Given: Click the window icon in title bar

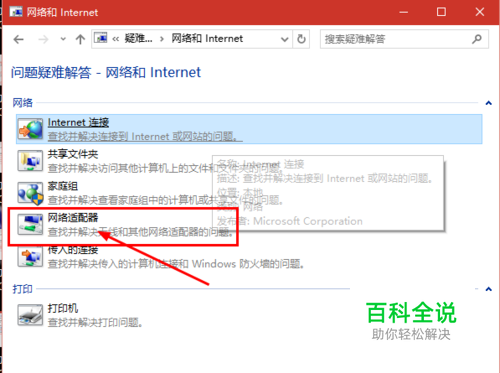Looking at the screenshot, I should click(x=16, y=12).
